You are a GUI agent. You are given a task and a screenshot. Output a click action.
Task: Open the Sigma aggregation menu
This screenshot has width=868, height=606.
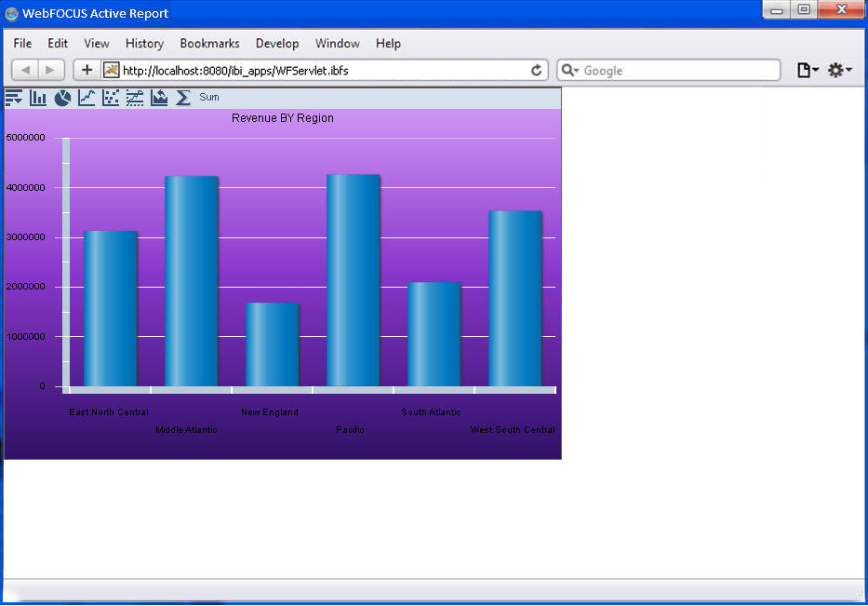(x=183, y=98)
